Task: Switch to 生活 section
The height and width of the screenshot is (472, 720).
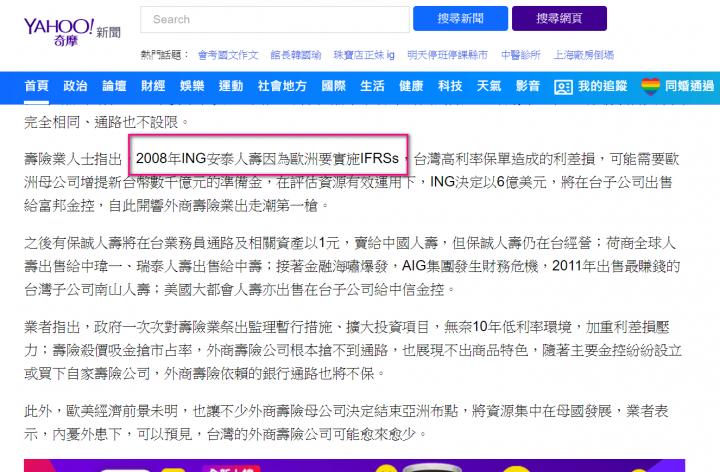Action: (x=372, y=86)
